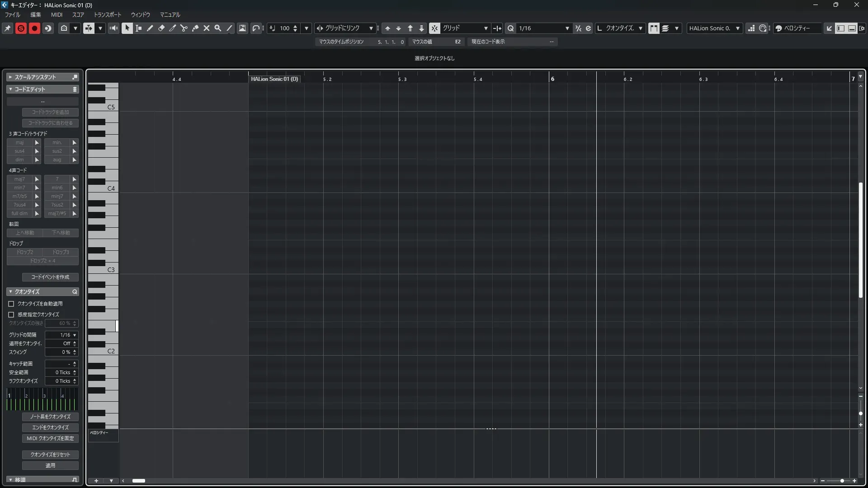Select the Erase tool
Viewport: 868px width, 488px height.
(x=161, y=28)
